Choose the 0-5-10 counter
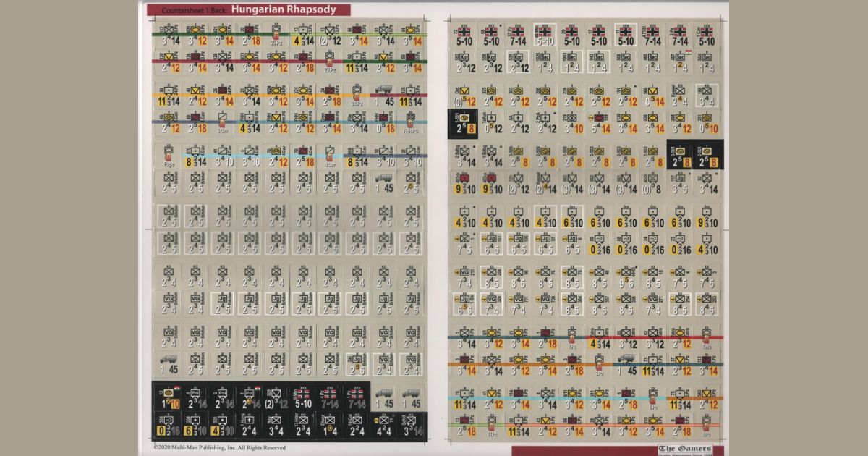This screenshot has width=868, height=456. [705, 124]
